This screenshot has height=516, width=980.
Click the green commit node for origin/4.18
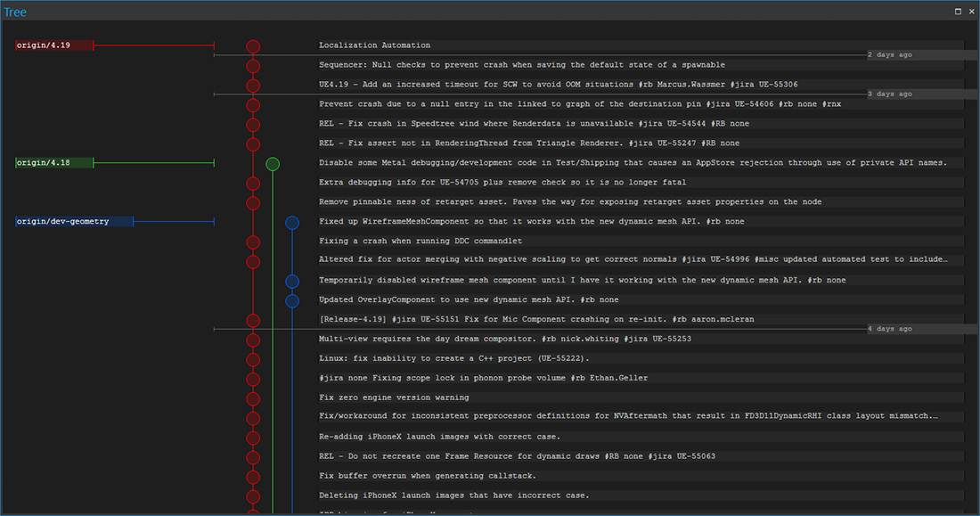point(273,163)
